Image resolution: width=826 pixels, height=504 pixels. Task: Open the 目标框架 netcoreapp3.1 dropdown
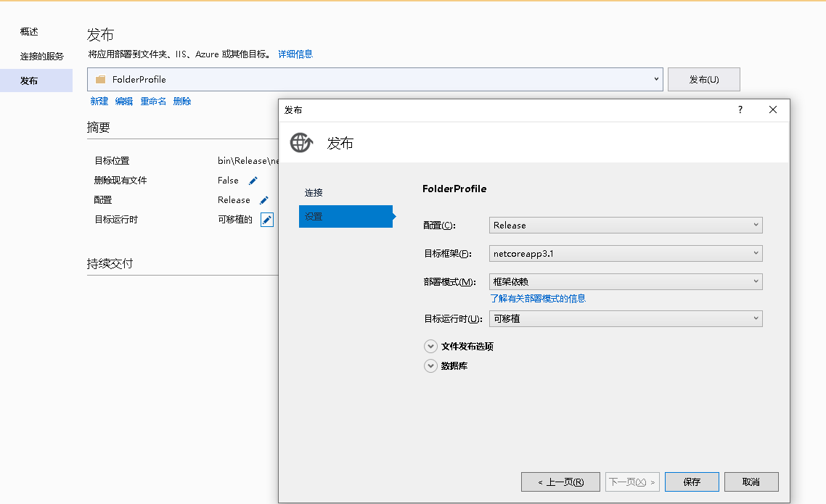tap(626, 254)
